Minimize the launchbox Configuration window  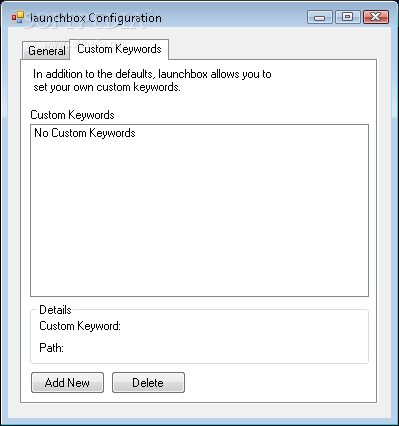pyautogui.click(x=319, y=17)
